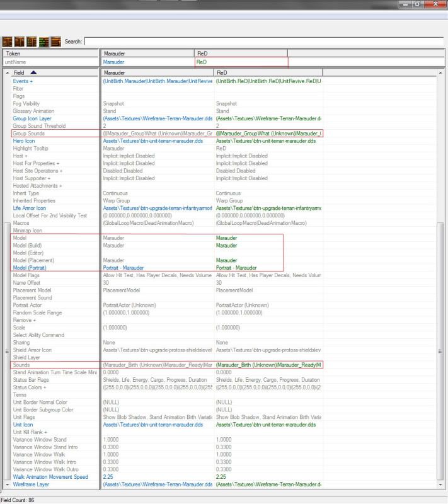Minimize the editor window

coord(406,4)
